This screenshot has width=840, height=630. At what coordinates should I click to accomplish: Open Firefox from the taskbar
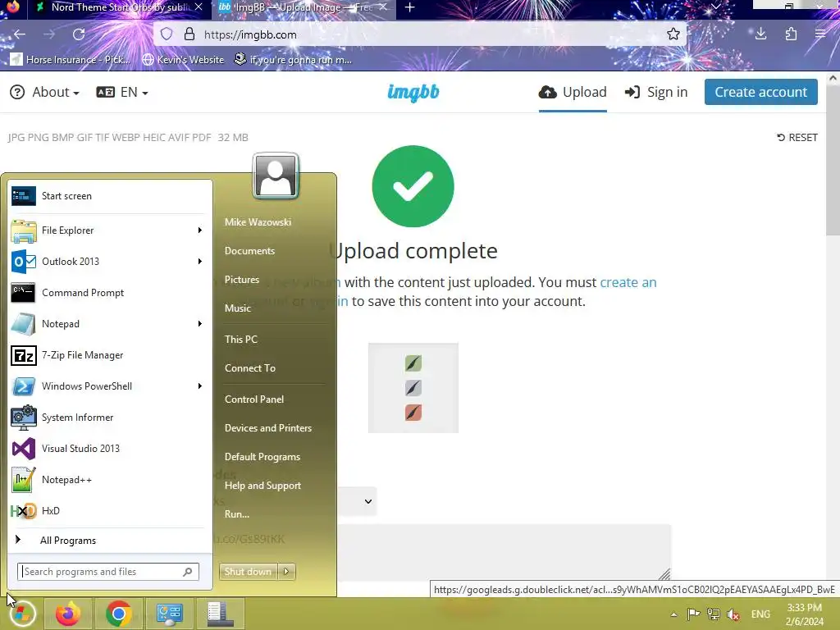(x=68, y=614)
